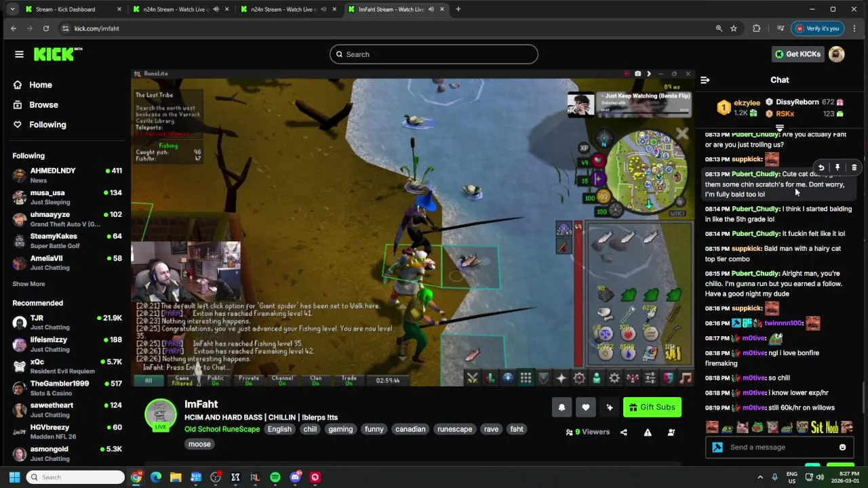Image resolution: width=868 pixels, height=488 pixels.
Task: Click the user moderator icon beside report
Action: click(x=671, y=432)
